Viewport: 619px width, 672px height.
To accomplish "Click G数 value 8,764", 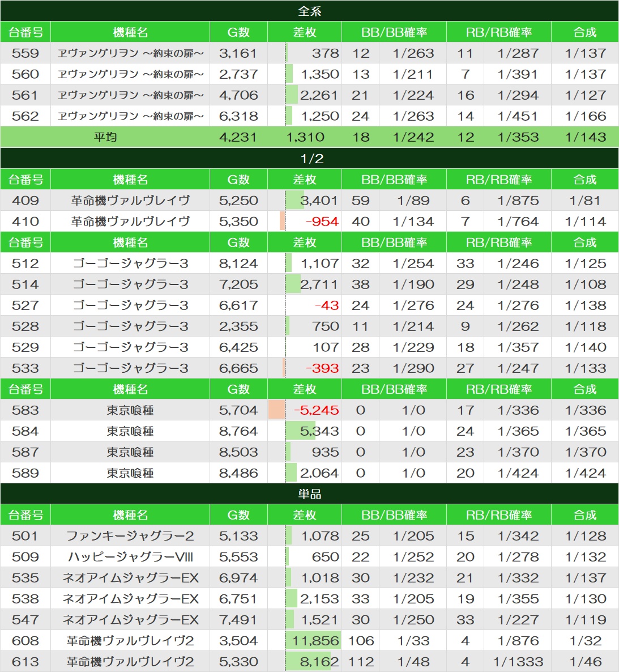I will [238, 431].
